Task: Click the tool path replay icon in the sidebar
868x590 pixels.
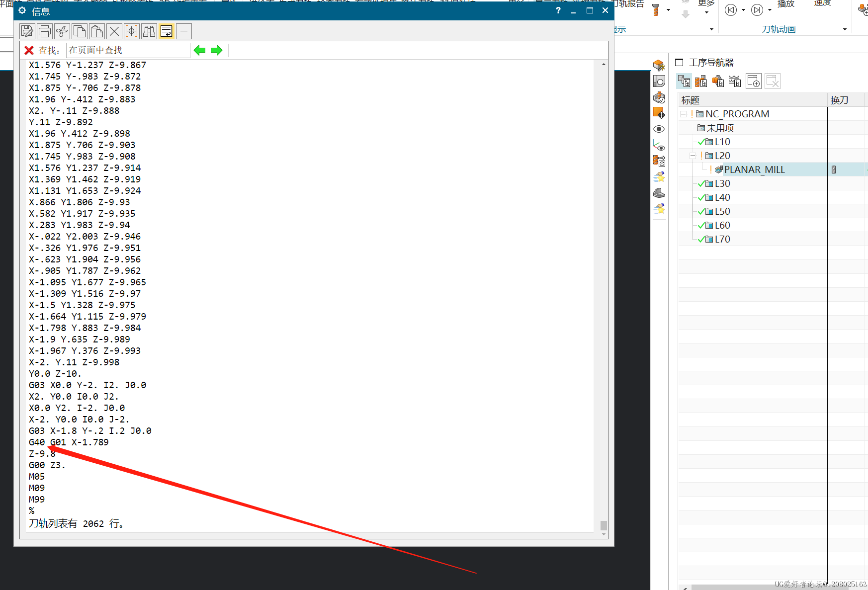Action: pos(659,161)
